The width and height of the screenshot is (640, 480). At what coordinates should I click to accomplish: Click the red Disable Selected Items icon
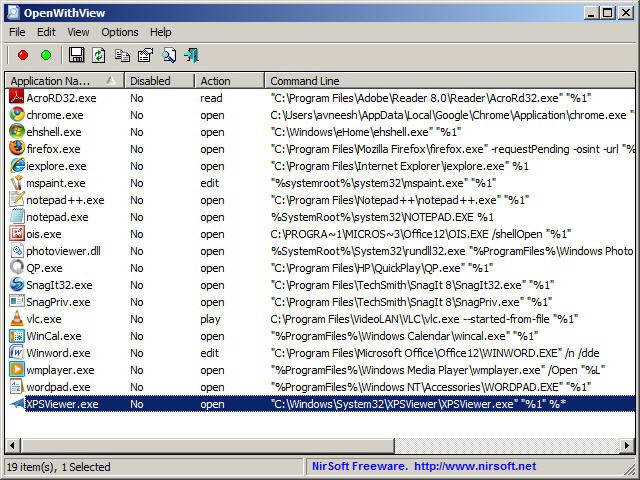23,55
